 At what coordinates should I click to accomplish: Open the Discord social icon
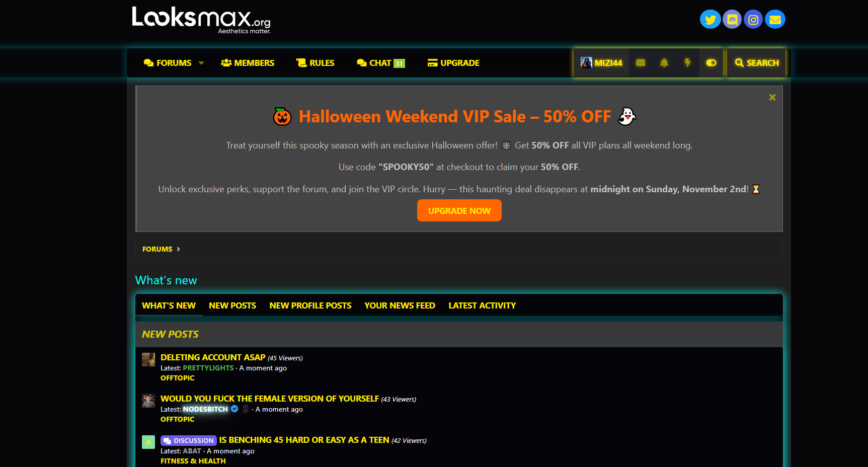pos(732,20)
